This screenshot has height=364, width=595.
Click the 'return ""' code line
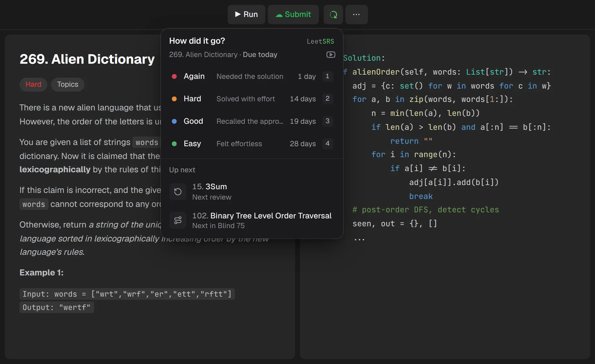[x=411, y=141]
